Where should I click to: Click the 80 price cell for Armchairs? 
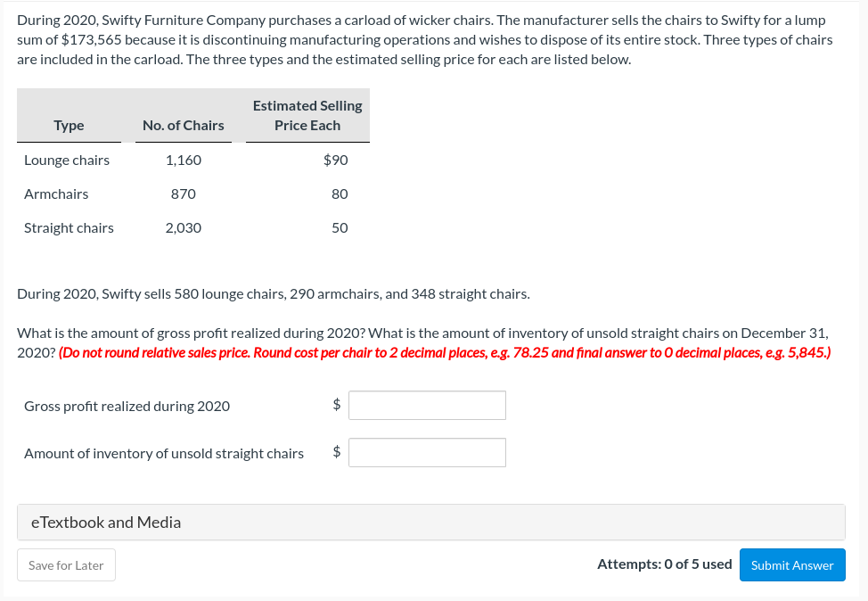[x=340, y=193]
